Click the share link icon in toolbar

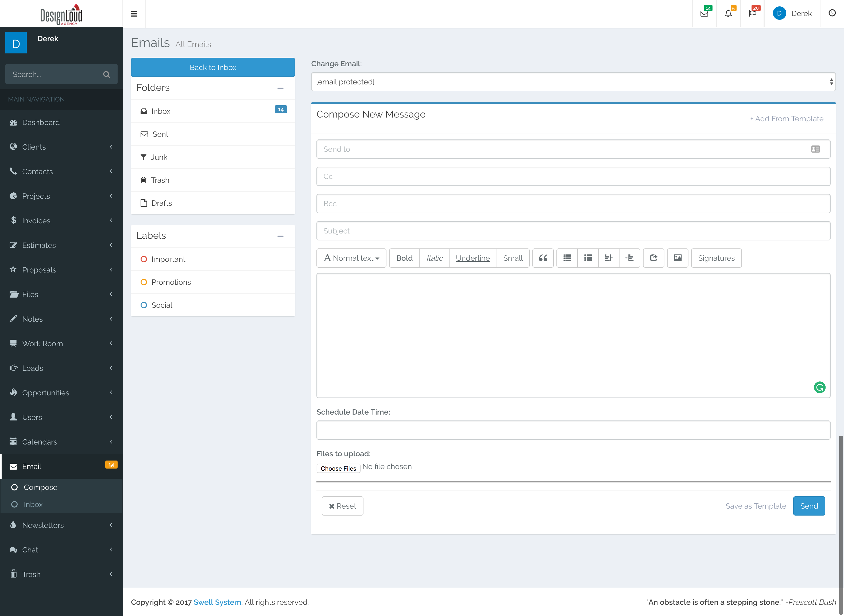653,258
